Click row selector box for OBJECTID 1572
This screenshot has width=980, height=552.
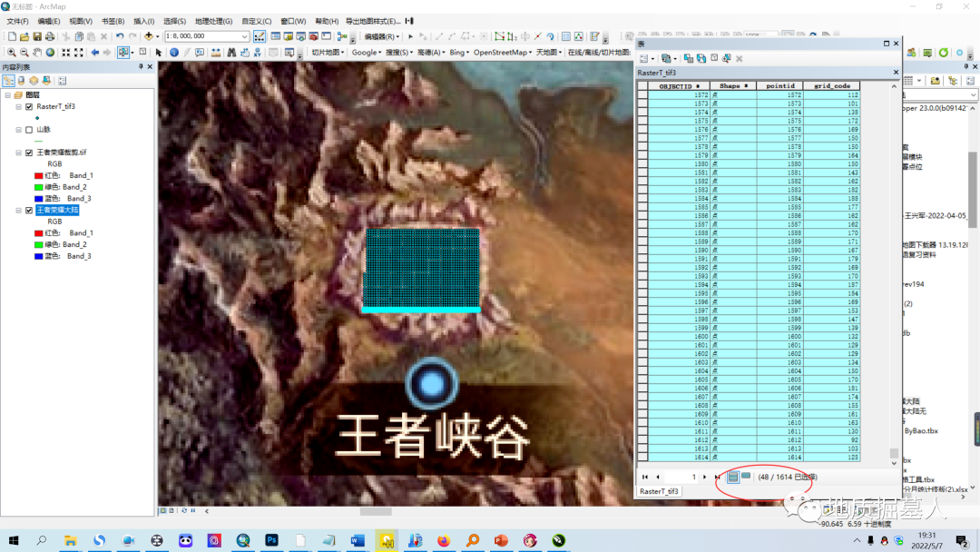pyautogui.click(x=642, y=95)
